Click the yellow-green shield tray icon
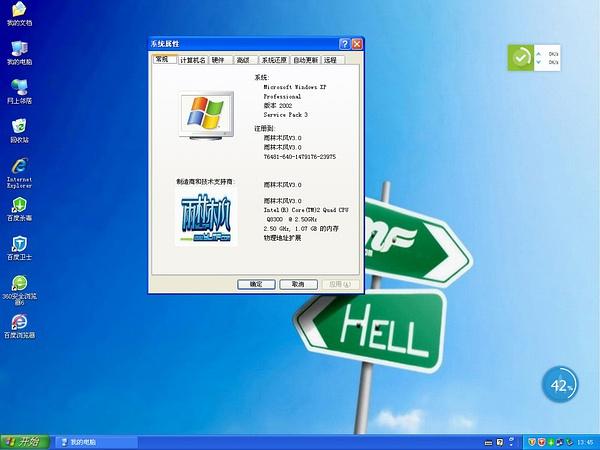 (532, 442)
